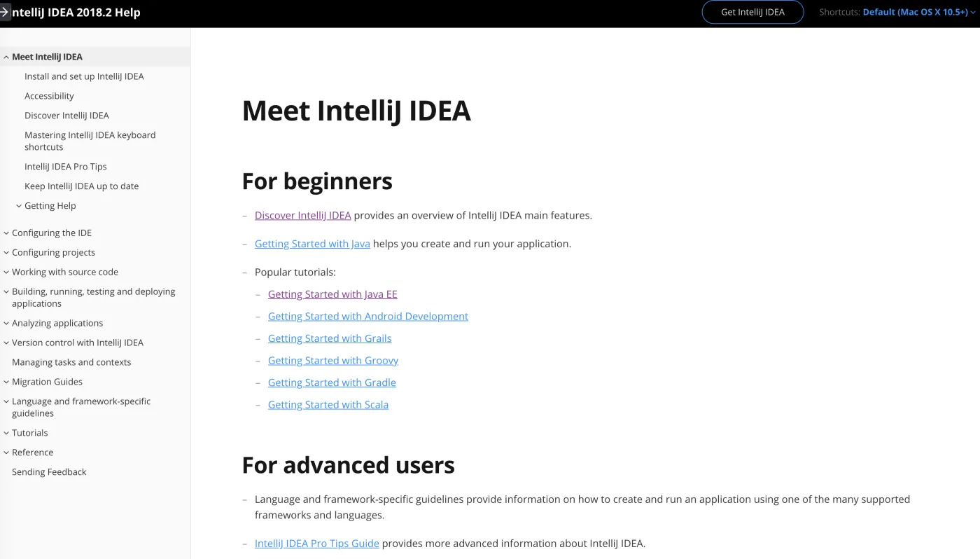The height and width of the screenshot is (559, 980).
Task: Open Version control with IntelliJ IDEA
Action: (x=78, y=343)
